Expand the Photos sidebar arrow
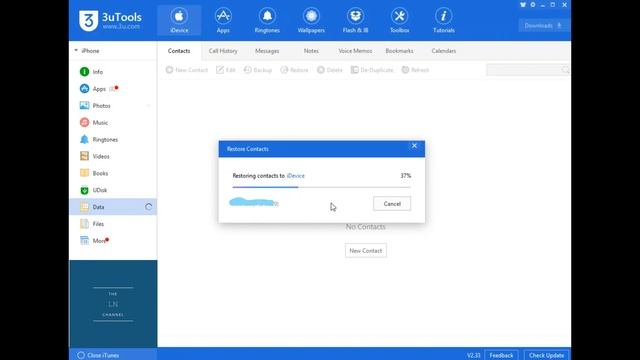 point(149,106)
